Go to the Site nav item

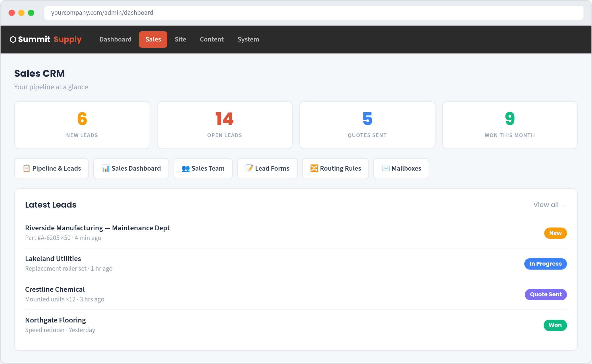[180, 40]
